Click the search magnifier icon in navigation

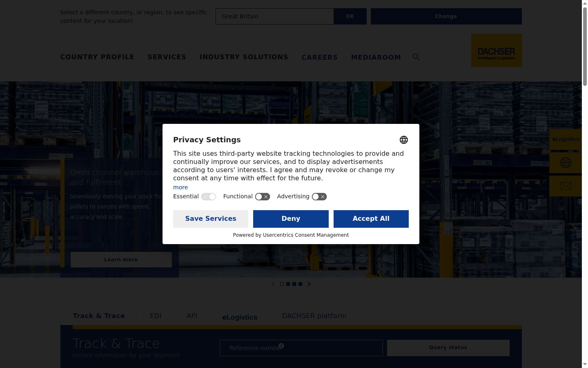pyautogui.click(x=416, y=57)
